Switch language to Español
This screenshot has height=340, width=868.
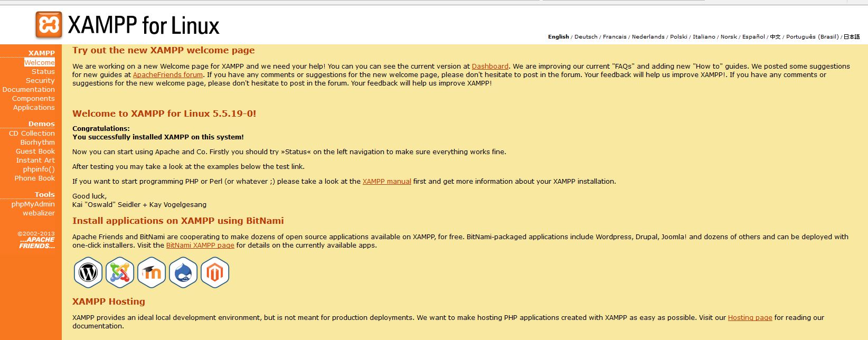(x=753, y=36)
